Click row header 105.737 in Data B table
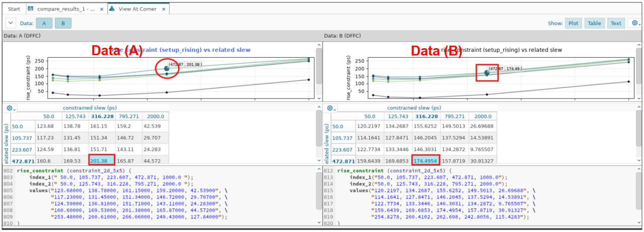644x232 pixels. pos(343,138)
